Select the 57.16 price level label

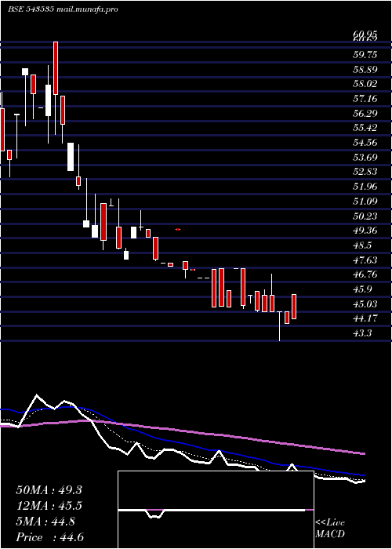pos(365,99)
